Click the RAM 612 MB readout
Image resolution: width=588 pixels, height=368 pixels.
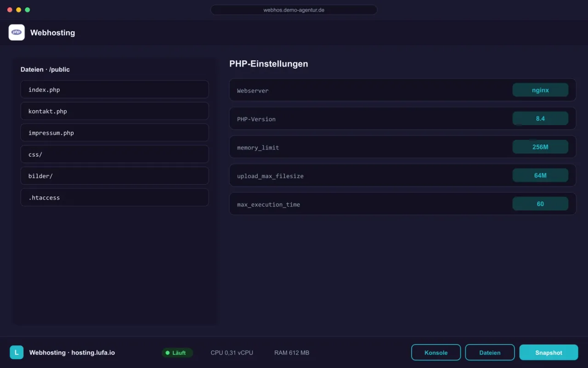pyautogui.click(x=292, y=353)
